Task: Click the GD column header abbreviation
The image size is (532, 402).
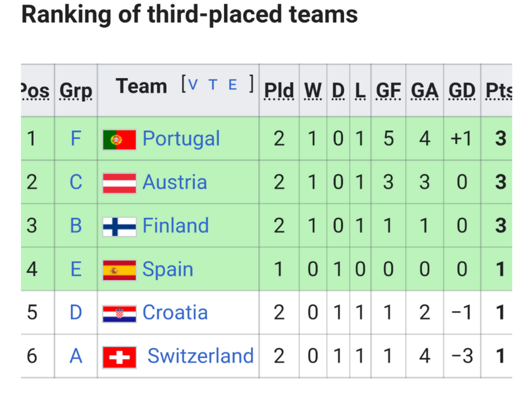Action: [462, 91]
